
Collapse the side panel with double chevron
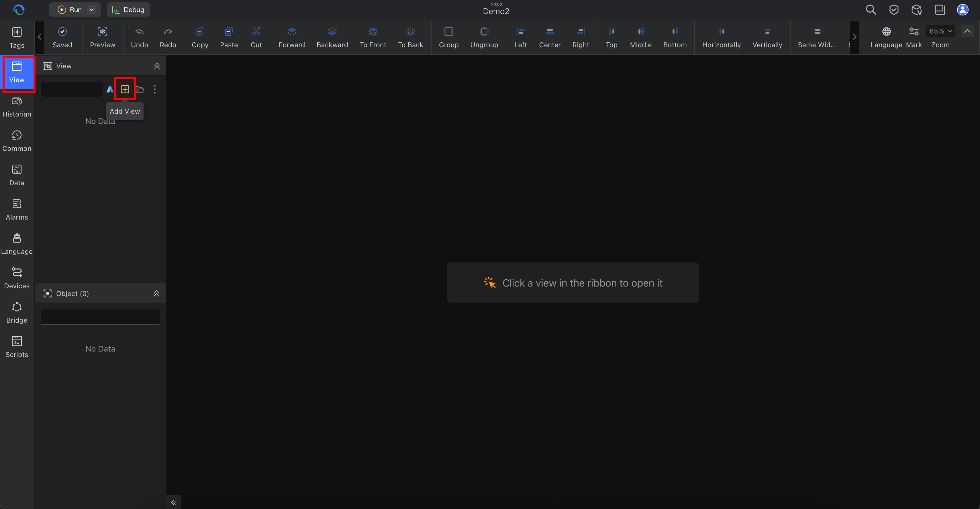coord(174,502)
